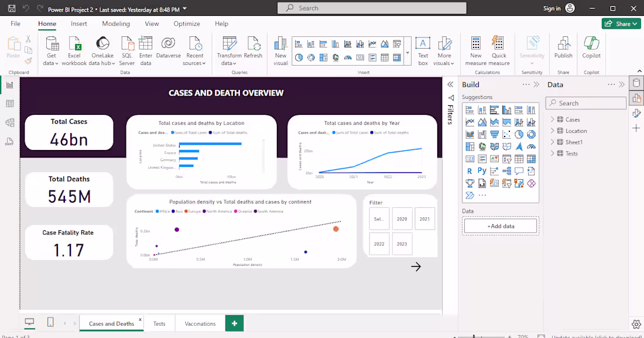Select the pie chart in Build pane
This screenshot has width=644, height=338.
(519, 135)
